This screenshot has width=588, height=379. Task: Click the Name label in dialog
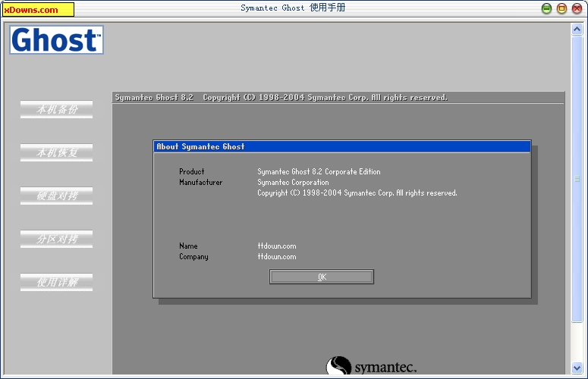click(x=188, y=246)
